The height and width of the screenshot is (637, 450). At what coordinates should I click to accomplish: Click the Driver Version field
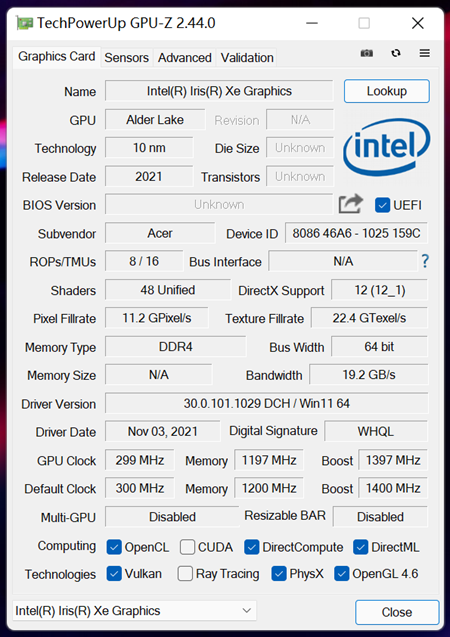(x=266, y=403)
